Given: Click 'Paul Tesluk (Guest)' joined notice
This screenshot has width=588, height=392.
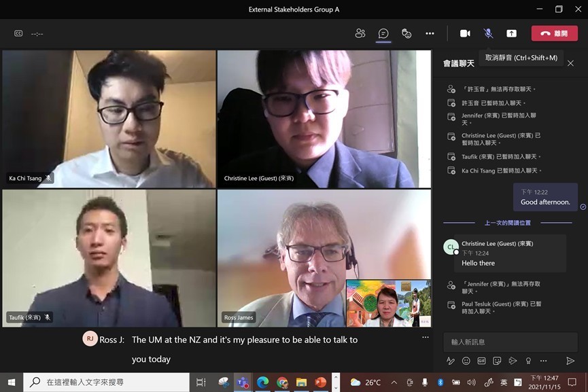Looking at the screenshot, I should click(502, 308).
